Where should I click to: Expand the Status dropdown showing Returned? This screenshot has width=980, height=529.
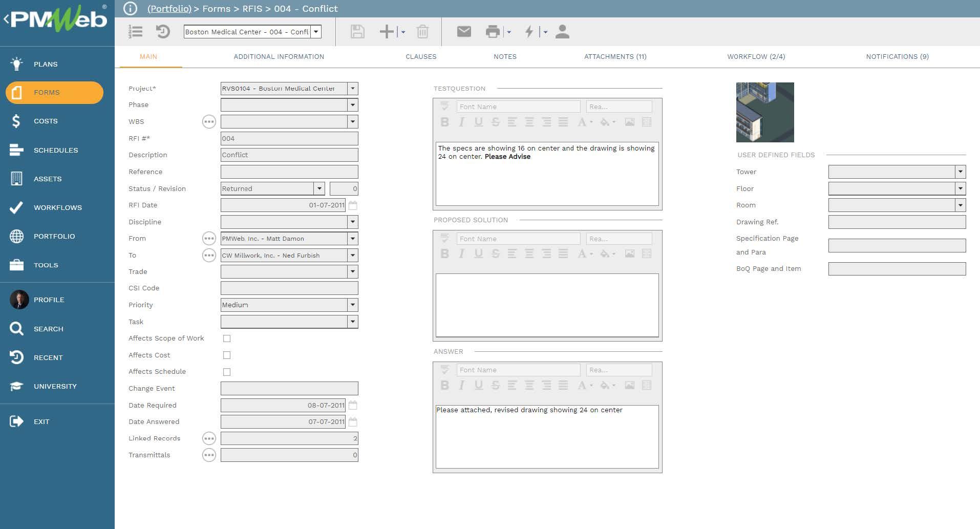tap(319, 189)
